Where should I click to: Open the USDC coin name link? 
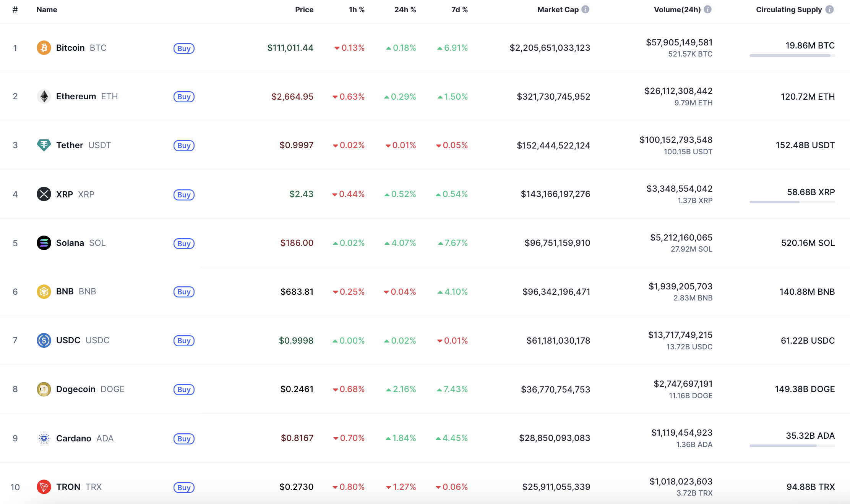[x=68, y=340]
